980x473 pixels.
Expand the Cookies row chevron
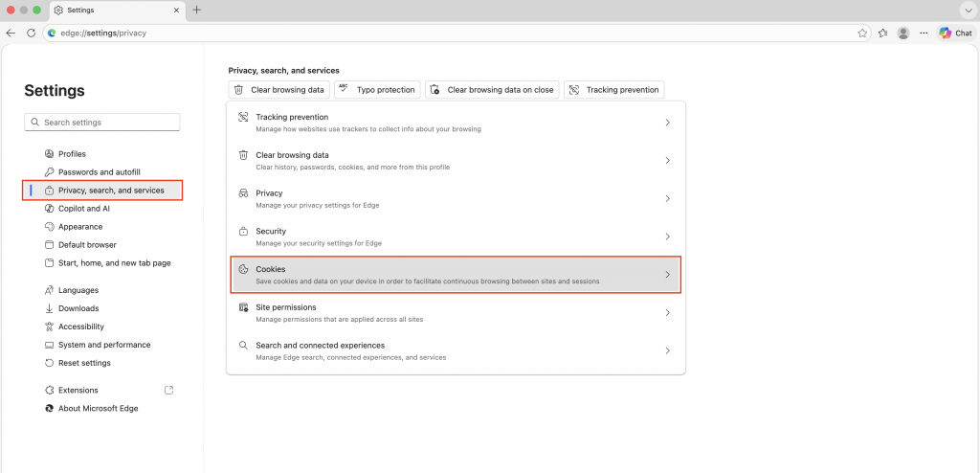coord(667,275)
